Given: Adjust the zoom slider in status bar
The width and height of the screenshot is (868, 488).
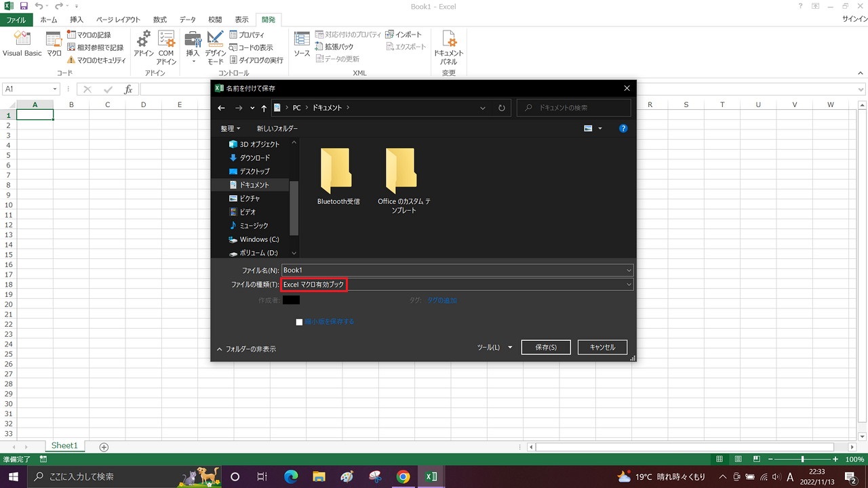Looking at the screenshot, I should pos(802,460).
